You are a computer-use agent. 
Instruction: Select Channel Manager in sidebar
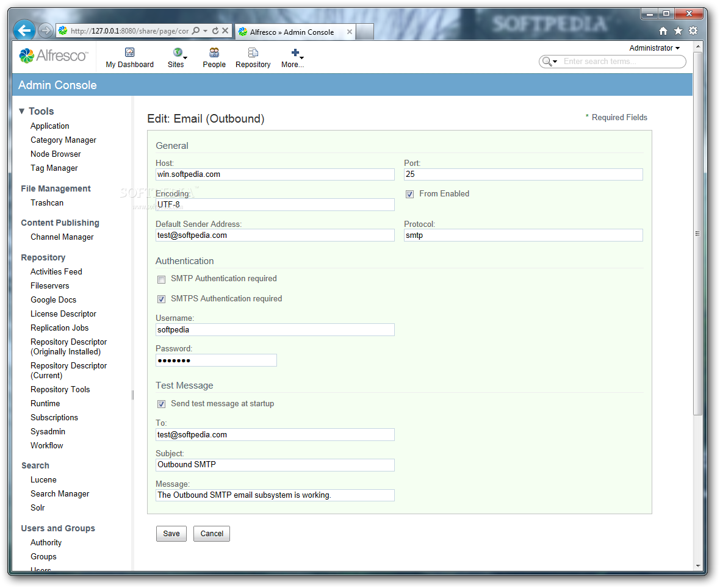(x=62, y=237)
